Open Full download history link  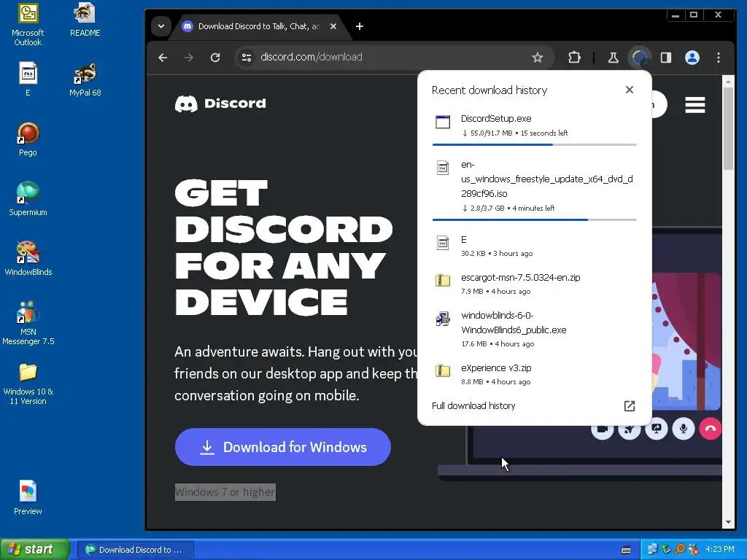[x=473, y=405]
